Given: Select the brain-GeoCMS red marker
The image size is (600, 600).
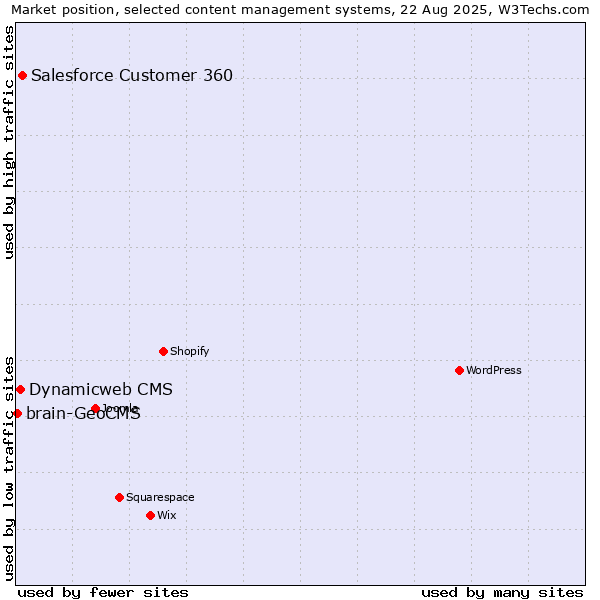Looking at the screenshot, I should pyautogui.click(x=17, y=413).
